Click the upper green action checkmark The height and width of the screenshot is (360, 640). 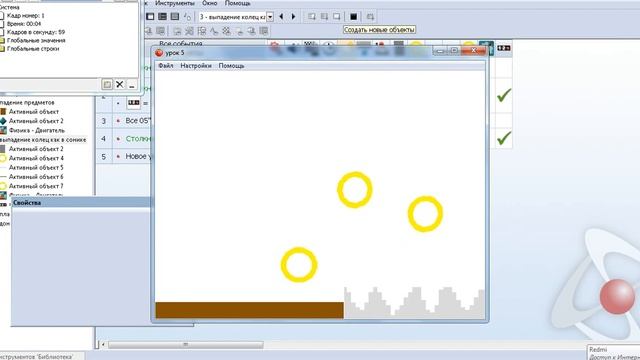point(504,96)
